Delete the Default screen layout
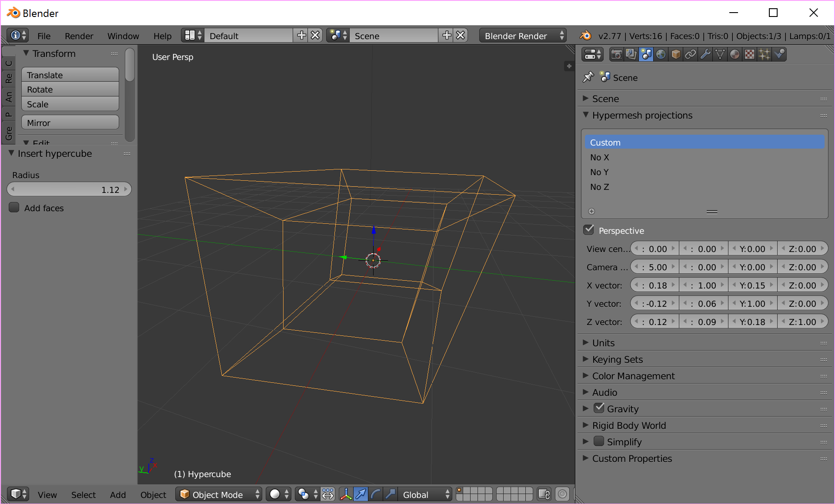This screenshot has height=504, width=835. point(315,36)
